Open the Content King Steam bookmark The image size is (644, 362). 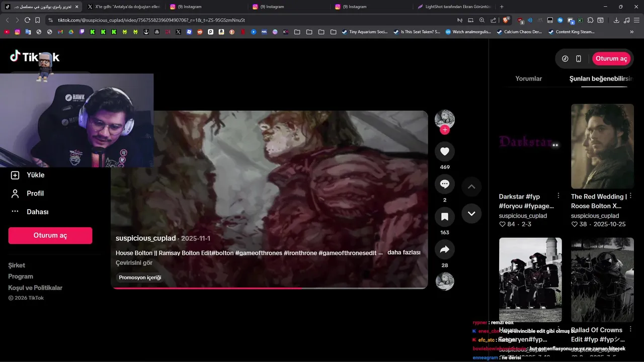tap(571, 32)
